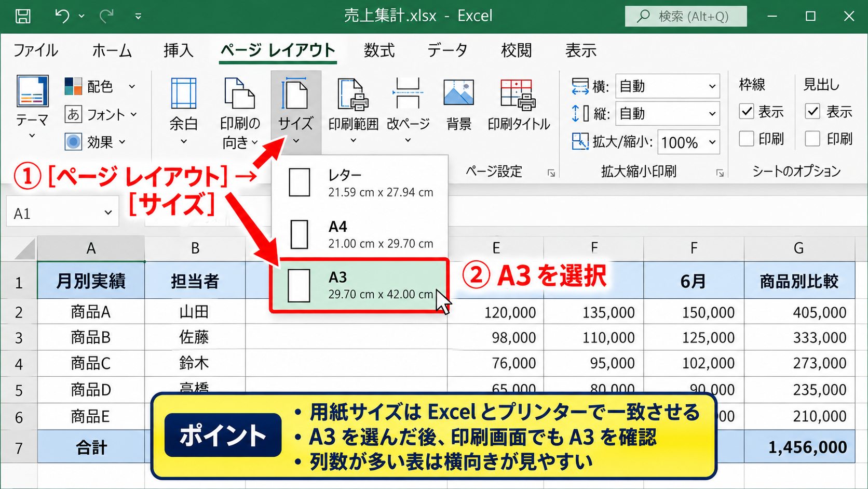Click the Redo arrow icon
Image resolution: width=868 pixels, height=489 pixels.
[x=107, y=16]
